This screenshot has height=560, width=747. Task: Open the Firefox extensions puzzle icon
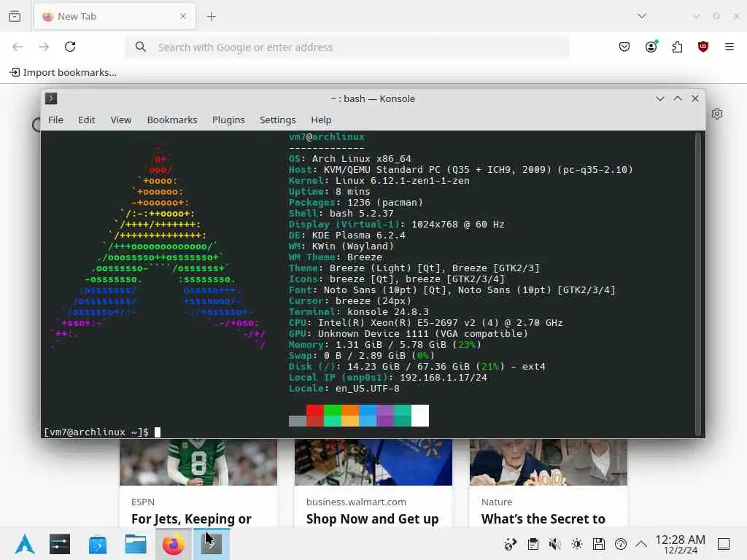[x=677, y=47]
